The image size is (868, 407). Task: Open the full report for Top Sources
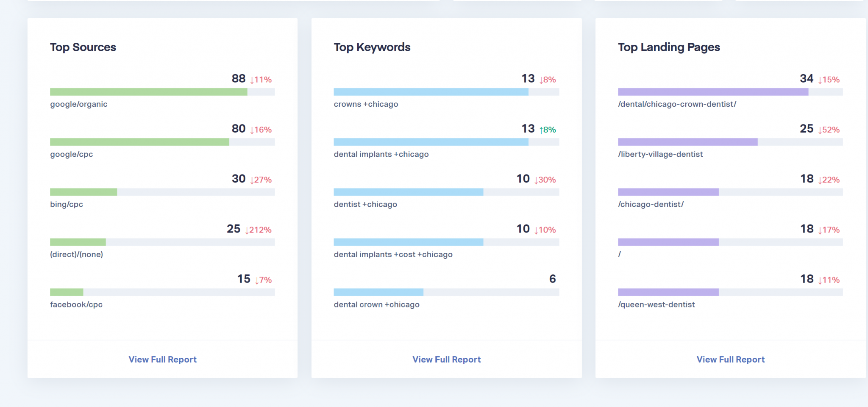click(162, 359)
